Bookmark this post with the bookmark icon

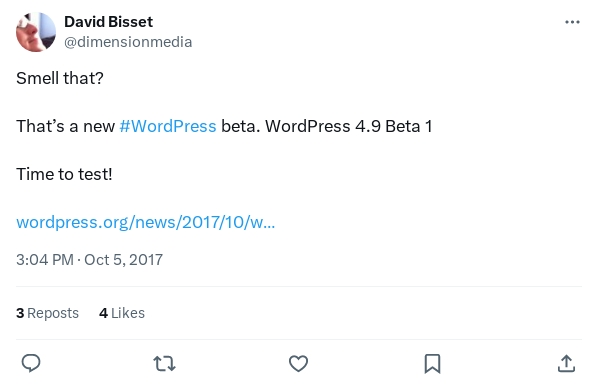click(432, 363)
